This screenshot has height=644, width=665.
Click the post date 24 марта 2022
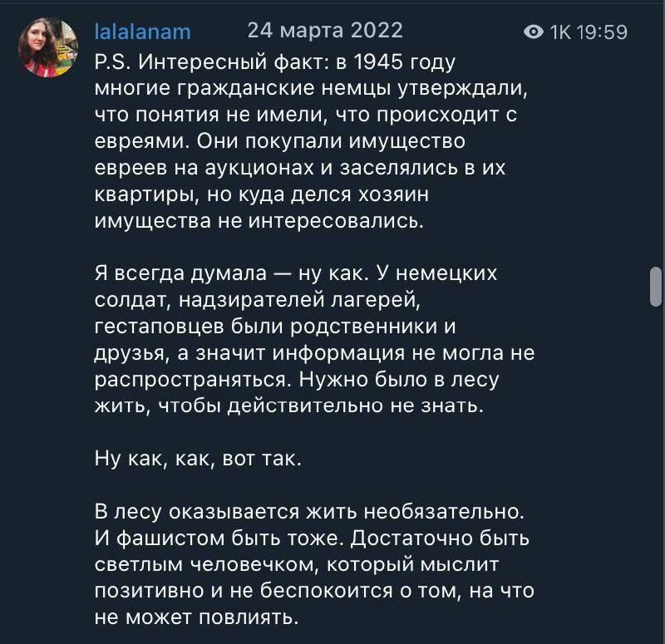coord(325,31)
